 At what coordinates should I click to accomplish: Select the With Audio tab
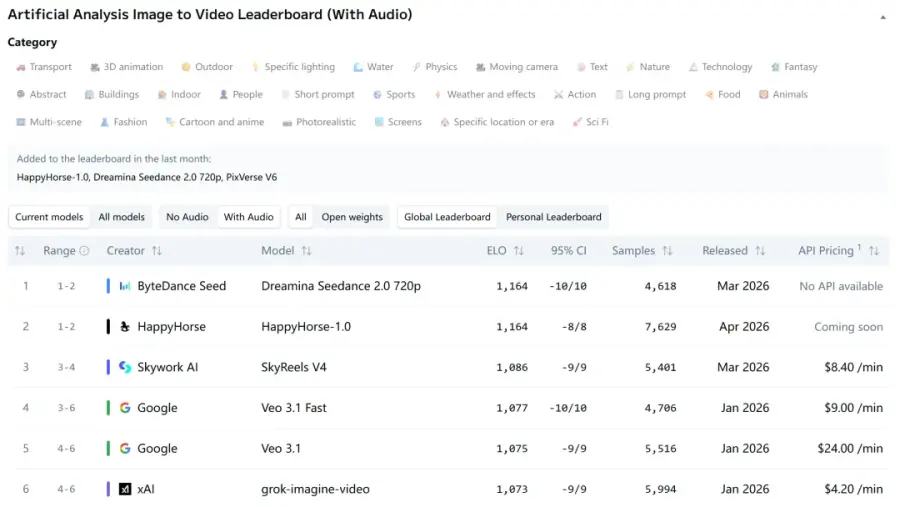click(249, 217)
